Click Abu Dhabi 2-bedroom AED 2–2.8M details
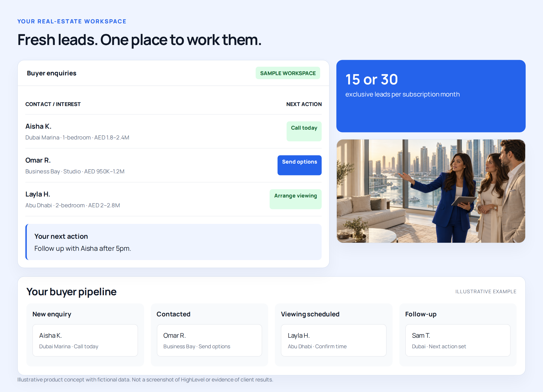 pyautogui.click(x=73, y=205)
